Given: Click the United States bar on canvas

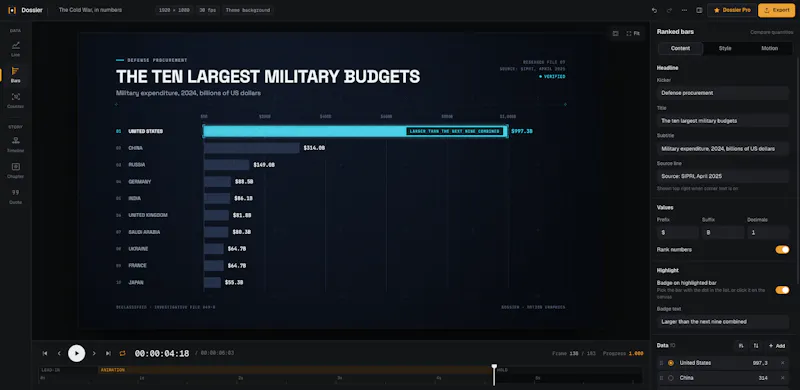Looking at the screenshot, I should pos(356,131).
